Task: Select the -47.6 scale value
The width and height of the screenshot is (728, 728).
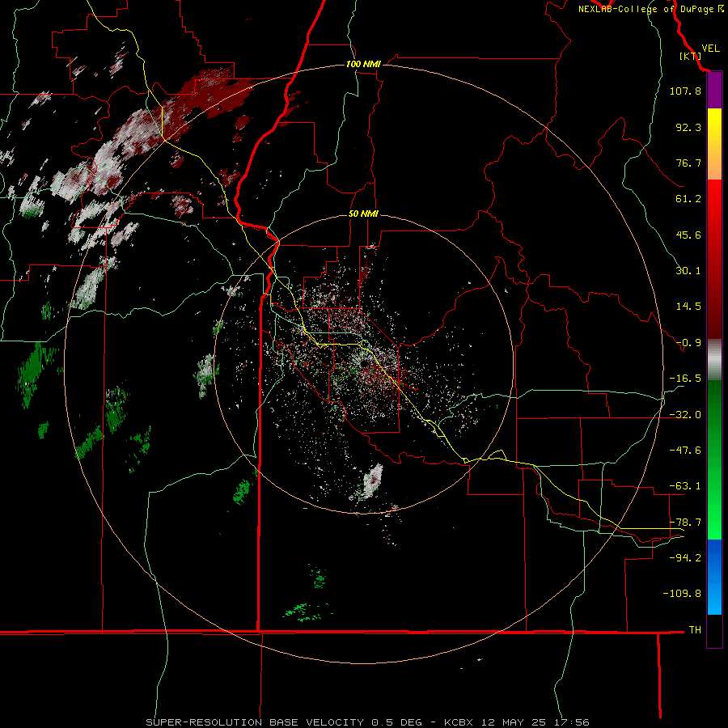Action: [x=685, y=451]
